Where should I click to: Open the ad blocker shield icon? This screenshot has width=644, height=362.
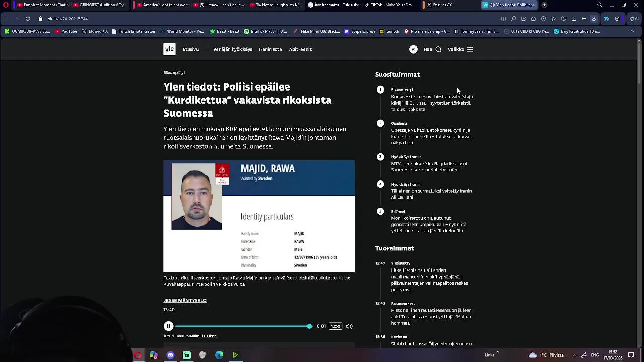(543, 19)
